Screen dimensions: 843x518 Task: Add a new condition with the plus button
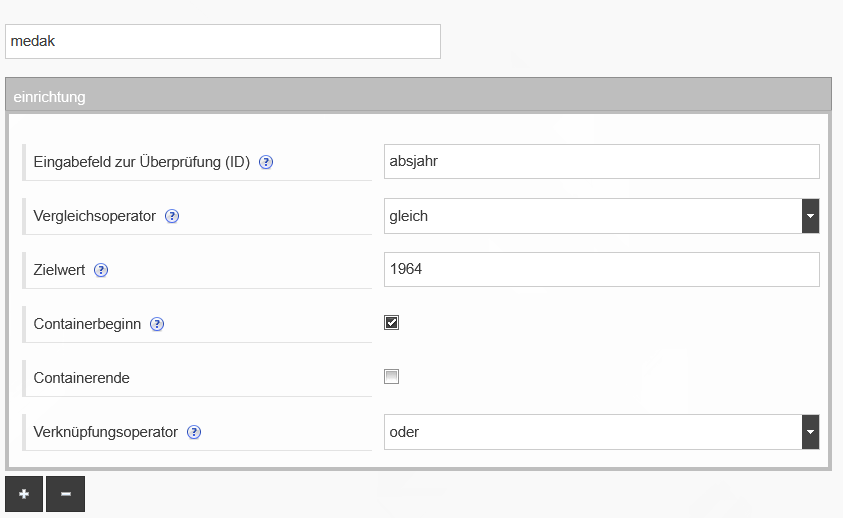point(24,494)
